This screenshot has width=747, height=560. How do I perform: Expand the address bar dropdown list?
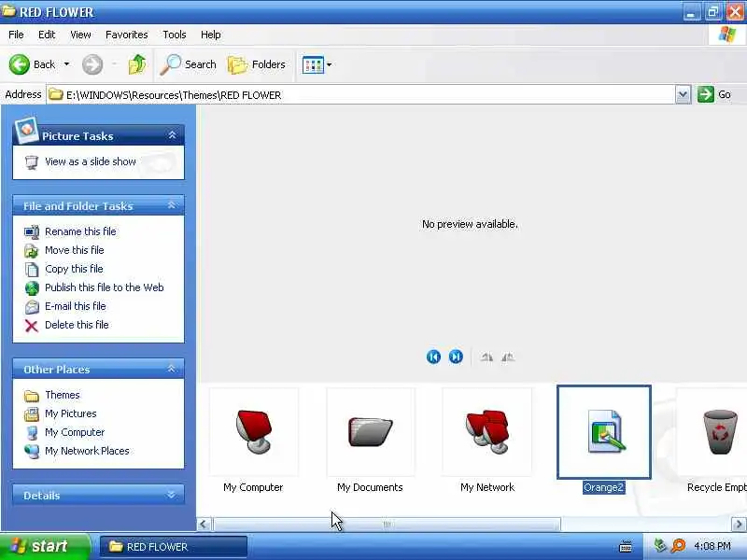point(683,95)
